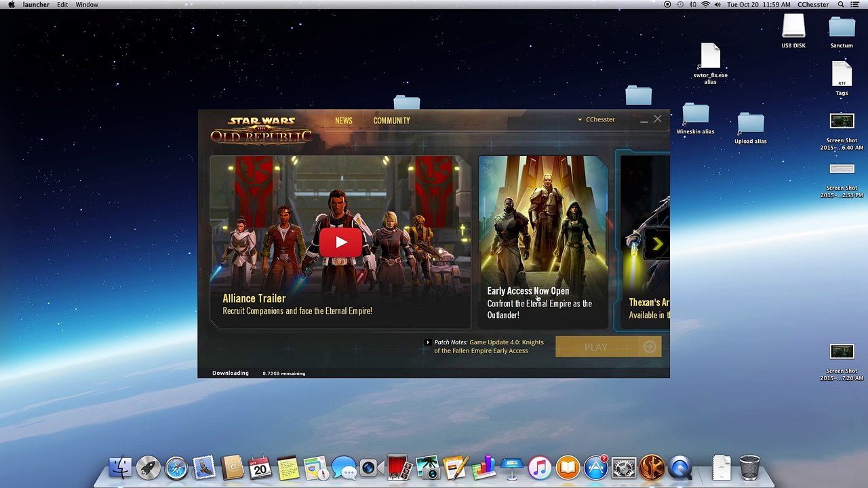Open Pages from the Dock

tap(456, 467)
